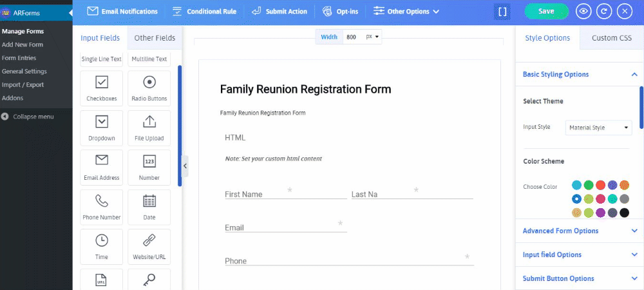This screenshot has width=644, height=290.
Task: Add a Time field
Action: coord(102,246)
